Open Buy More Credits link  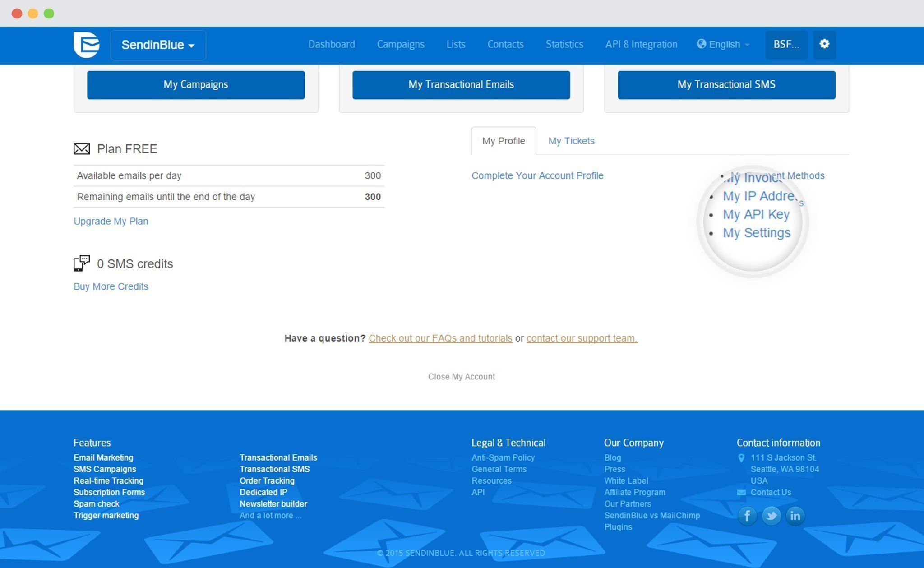coord(111,286)
